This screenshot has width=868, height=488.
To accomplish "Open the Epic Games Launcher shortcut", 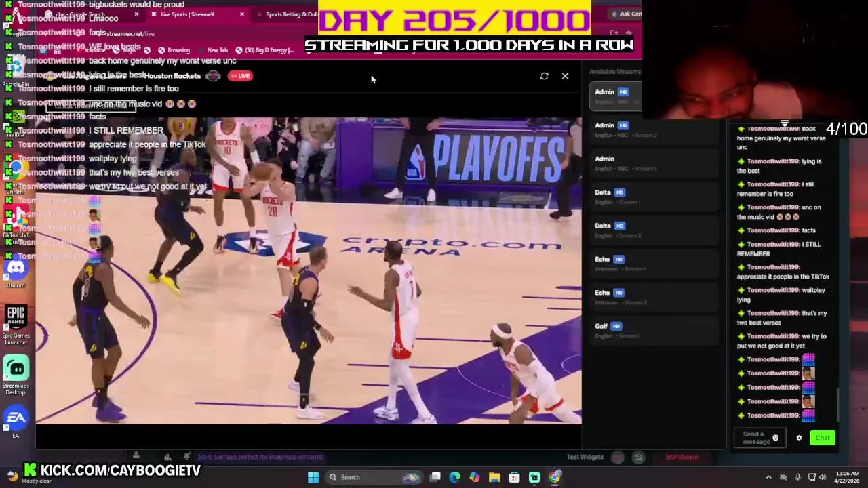I will tap(16, 325).
